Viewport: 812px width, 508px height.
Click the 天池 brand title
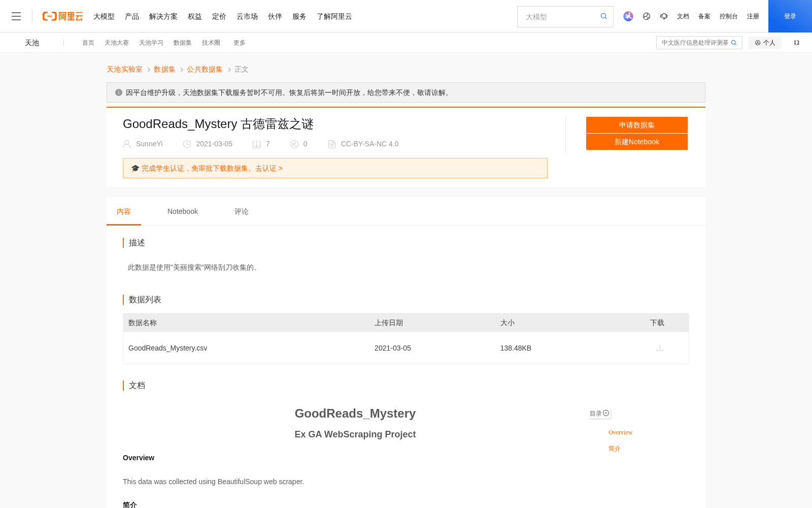[x=32, y=43]
